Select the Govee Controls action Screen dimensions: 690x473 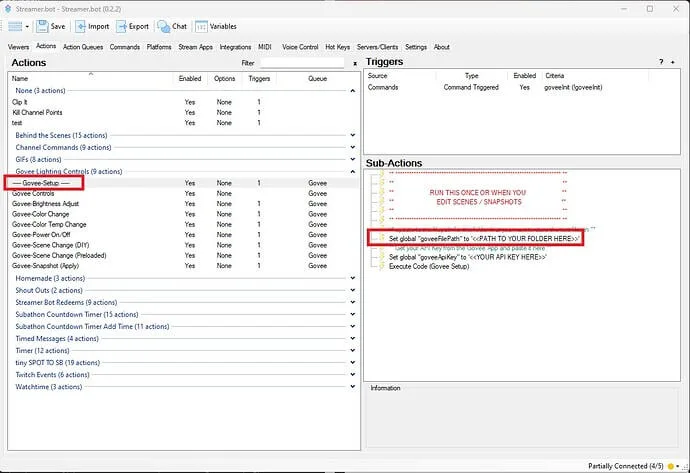(x=183, y=194)
